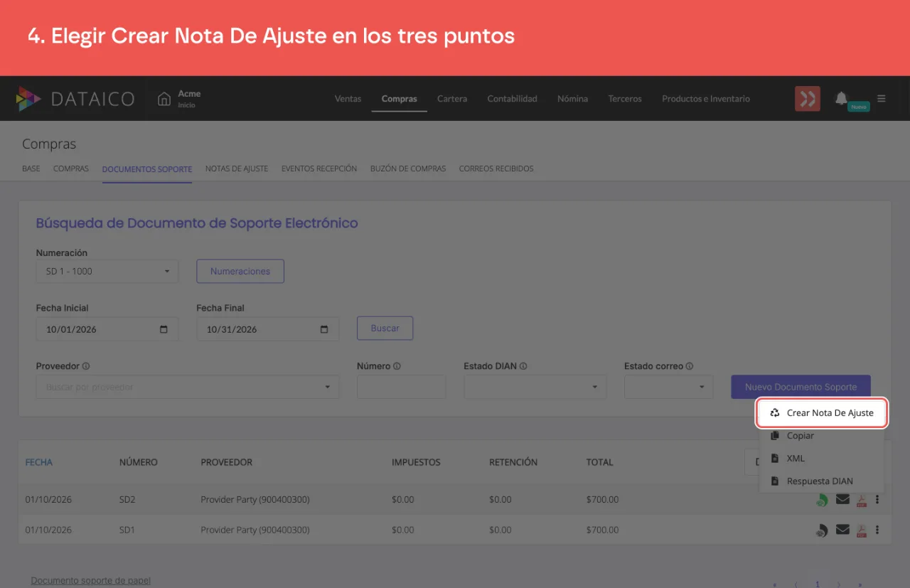The image size is (910, 588).
Task: Expand the Estado DIAN dropdown
Action: (x=535, y=387)
